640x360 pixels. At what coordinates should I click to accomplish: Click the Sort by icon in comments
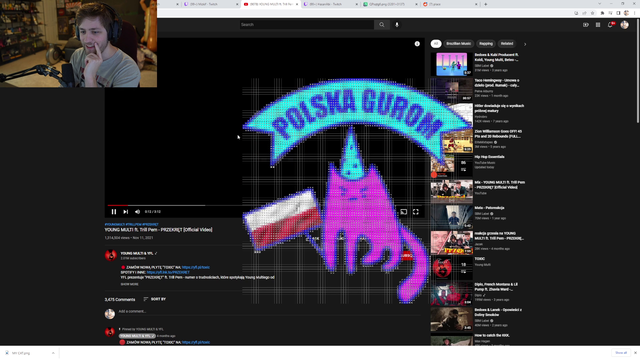click(146, 299)
